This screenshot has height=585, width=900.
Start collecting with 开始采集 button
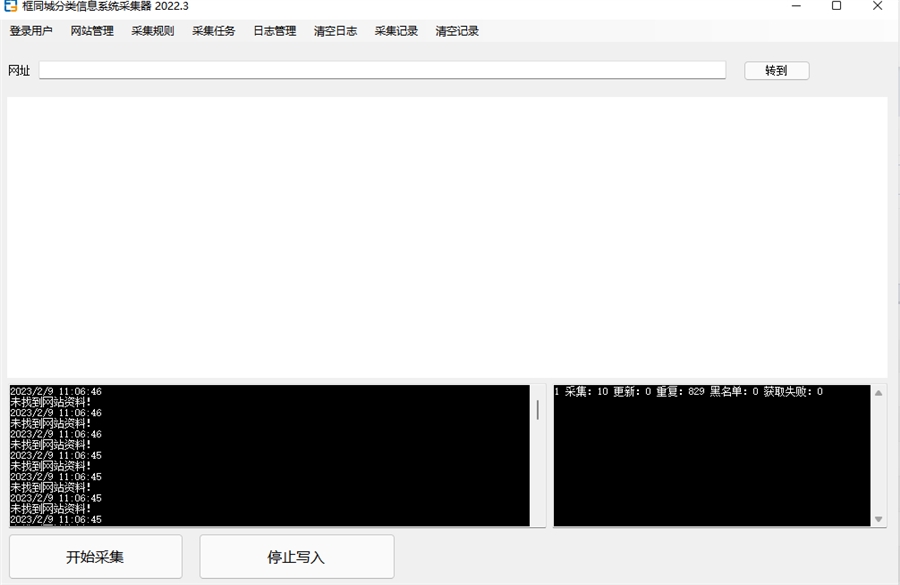95,557
